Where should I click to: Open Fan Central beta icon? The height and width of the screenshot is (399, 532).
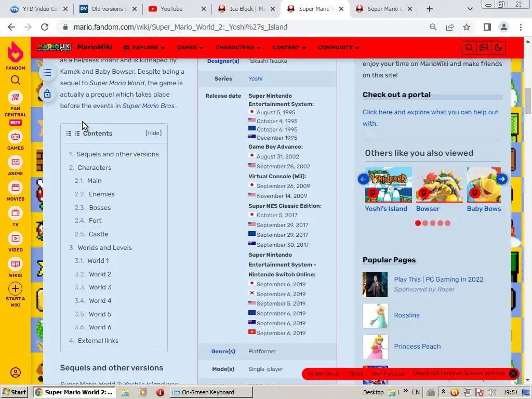pos(15,98)
